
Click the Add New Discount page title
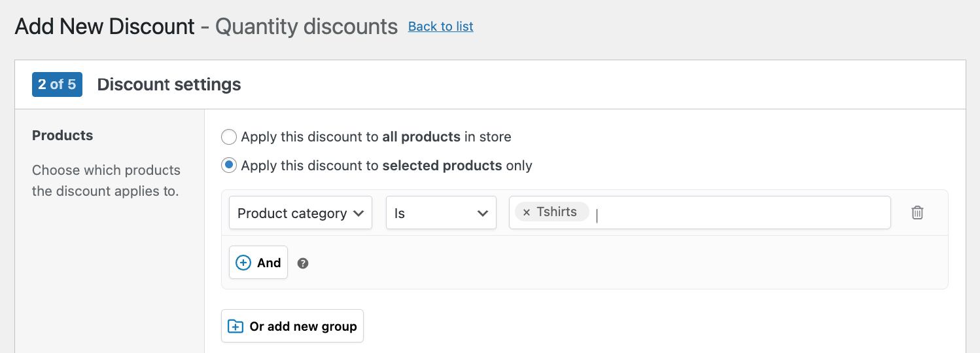105,26
